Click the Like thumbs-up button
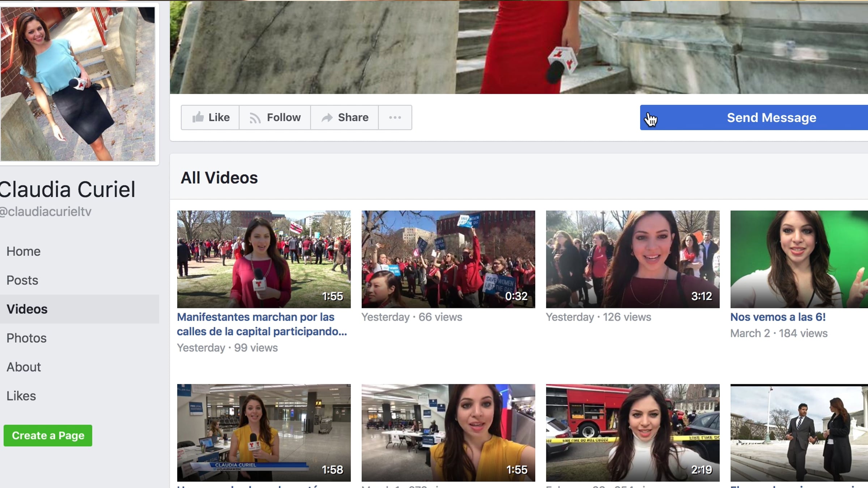868x488 pixels. pos(210,117)
